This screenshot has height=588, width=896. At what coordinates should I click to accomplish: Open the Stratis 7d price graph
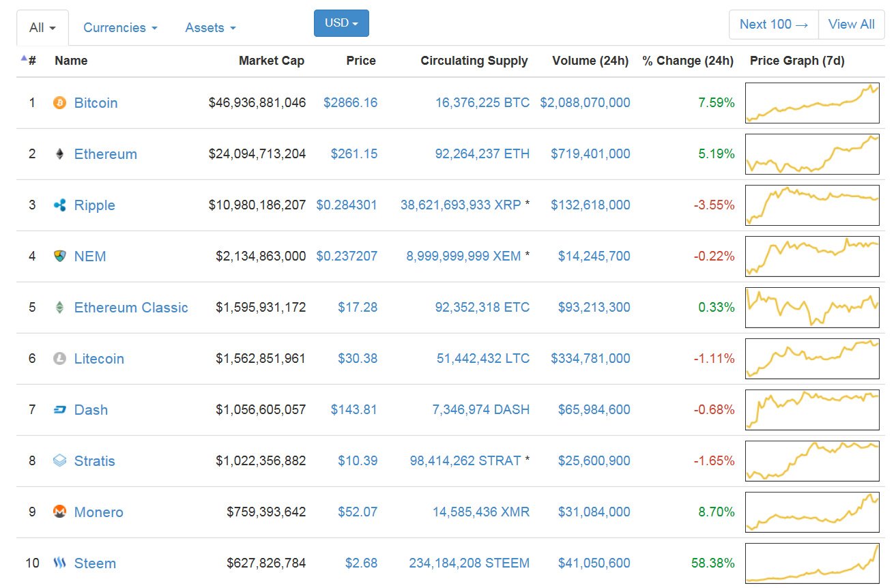(812, 461)
